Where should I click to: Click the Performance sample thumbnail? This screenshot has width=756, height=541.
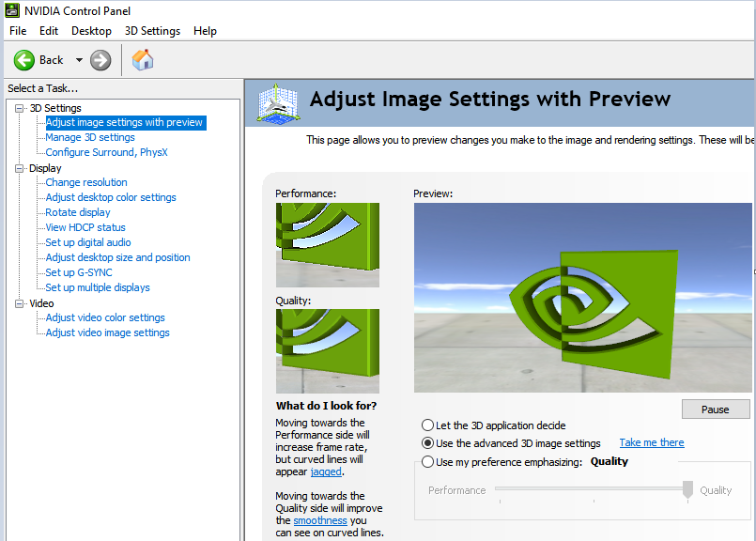(328, 245)
